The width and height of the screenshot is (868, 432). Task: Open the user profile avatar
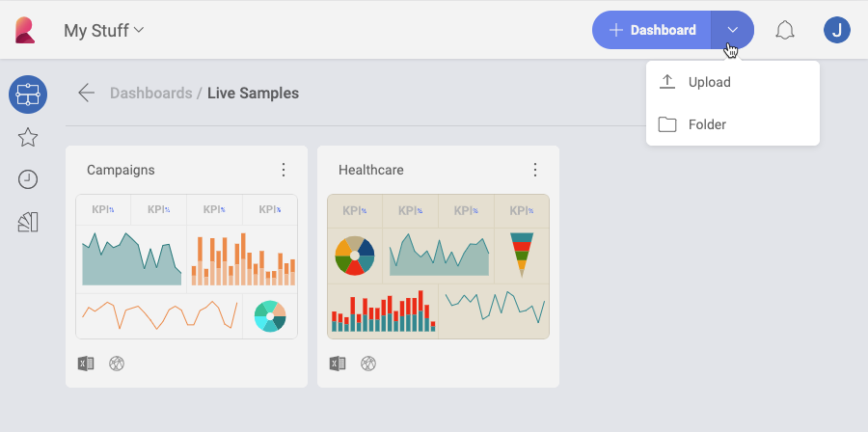click(x=836, y=30)
